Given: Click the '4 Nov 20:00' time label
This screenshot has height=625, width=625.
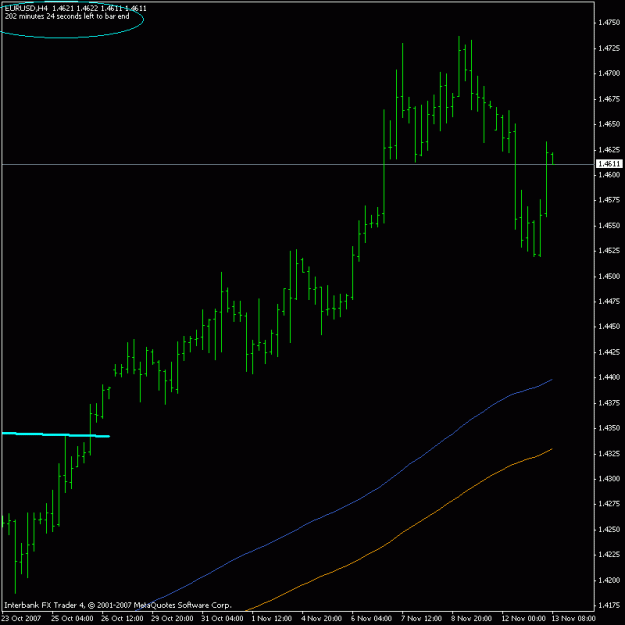Looking at the screenshot, I should (322, 618).
